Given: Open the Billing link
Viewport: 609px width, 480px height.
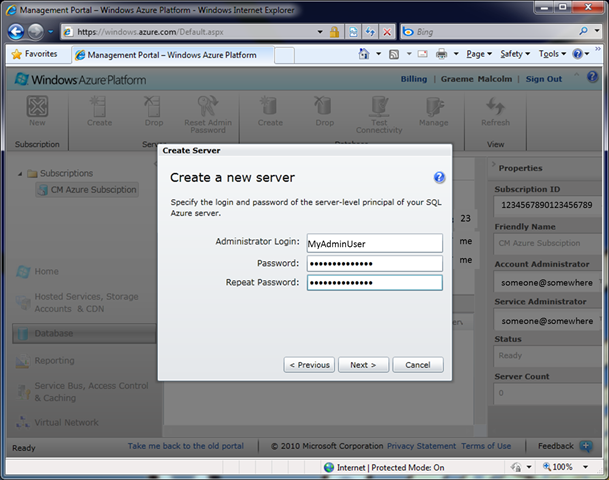Looking at the screenshot, I should 414,79.
